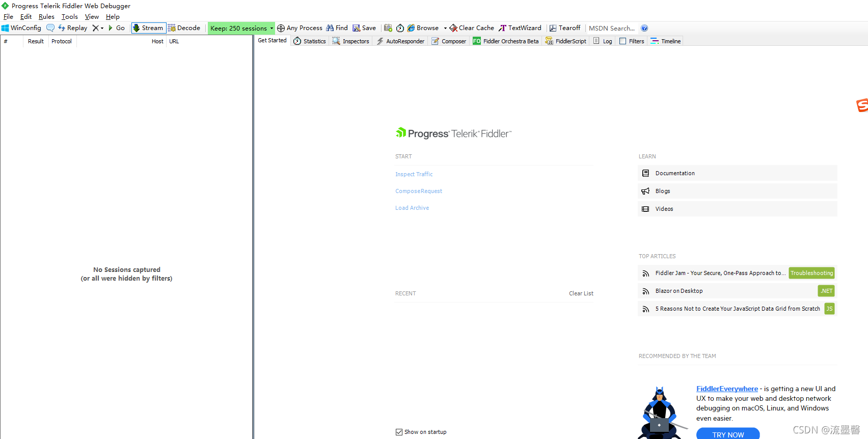Toggle Decode mode in toolbar

pos(184,28)
